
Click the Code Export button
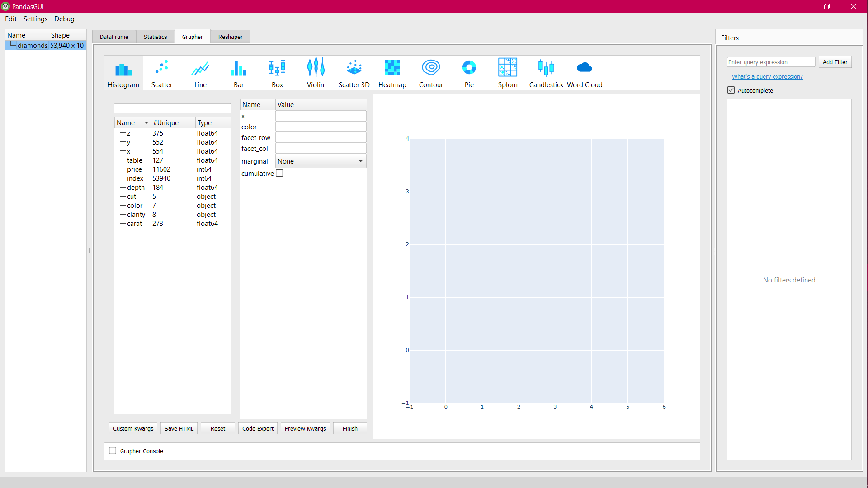pyautogui.click(x=258, y=428)
